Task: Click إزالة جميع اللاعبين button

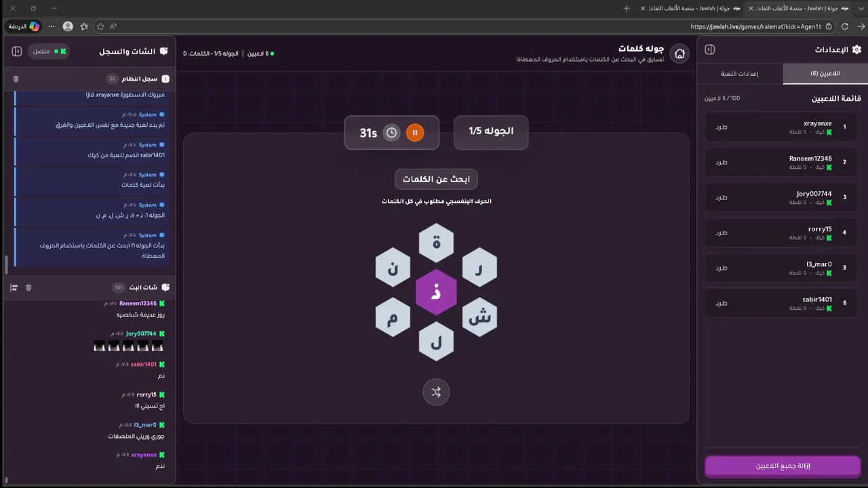Action: coord(783,466)
